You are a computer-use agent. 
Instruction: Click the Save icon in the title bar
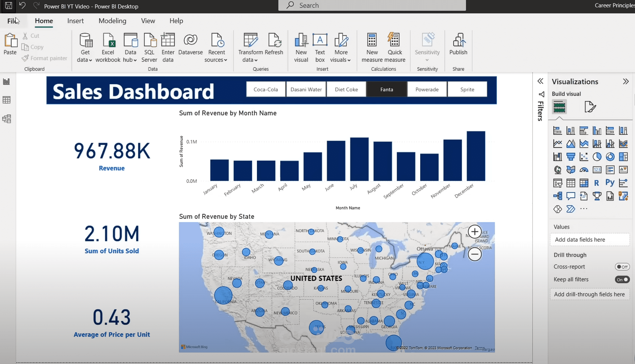pos(9,6)
